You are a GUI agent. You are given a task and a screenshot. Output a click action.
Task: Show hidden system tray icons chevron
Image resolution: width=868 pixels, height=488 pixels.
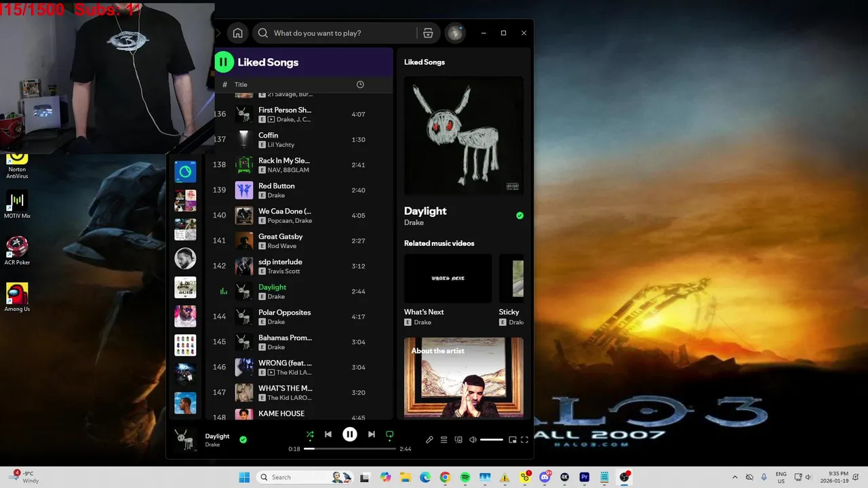point(735,477)
